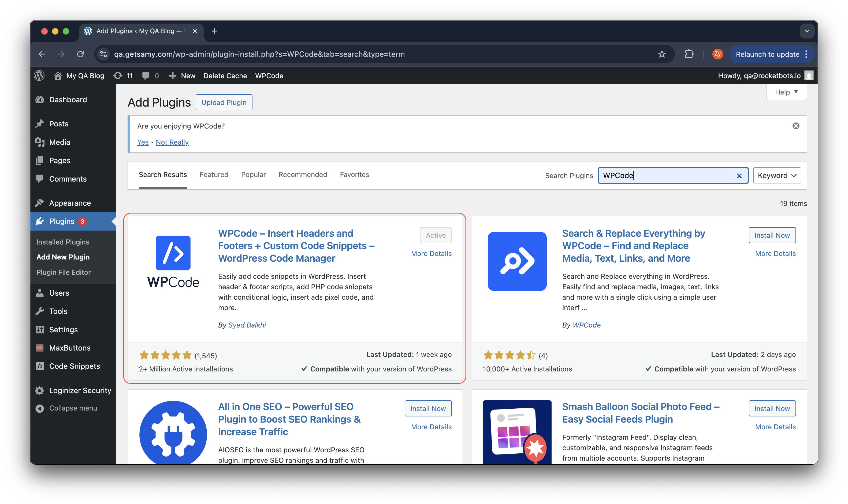The height and width of the screenshot is (504, 848).
Task: Click the Not Really link
Action: click(172, 142)
